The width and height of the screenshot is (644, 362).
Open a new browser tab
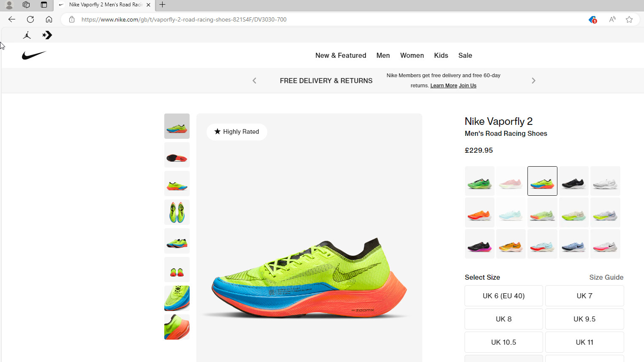(163, 5)
